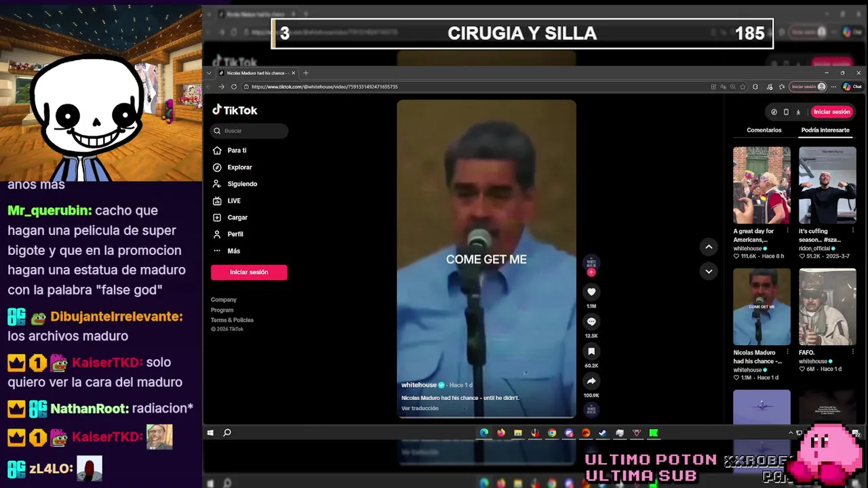Go to previous video with up chevron

[x=709, y=247]
